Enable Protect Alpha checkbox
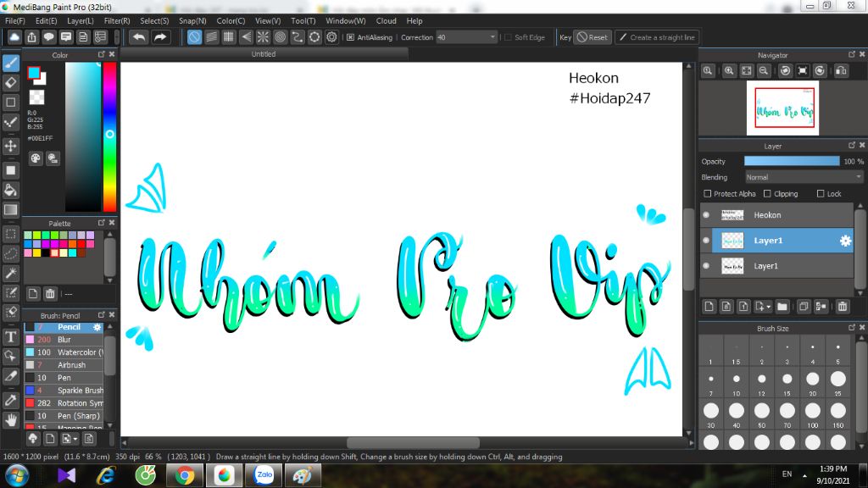The image size is (868, 488). [x=708, y=194]
